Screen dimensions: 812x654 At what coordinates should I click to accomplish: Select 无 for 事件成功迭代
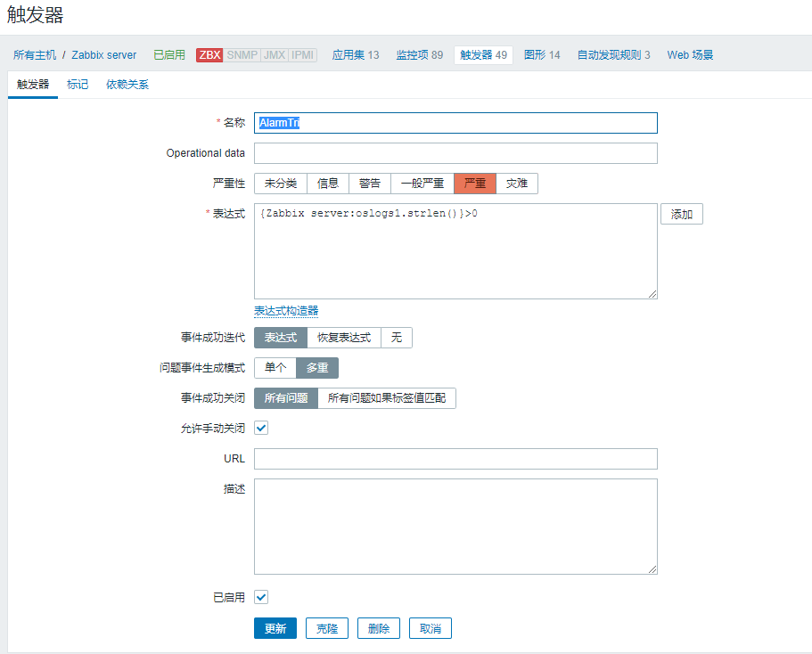(x=396, y=338)
